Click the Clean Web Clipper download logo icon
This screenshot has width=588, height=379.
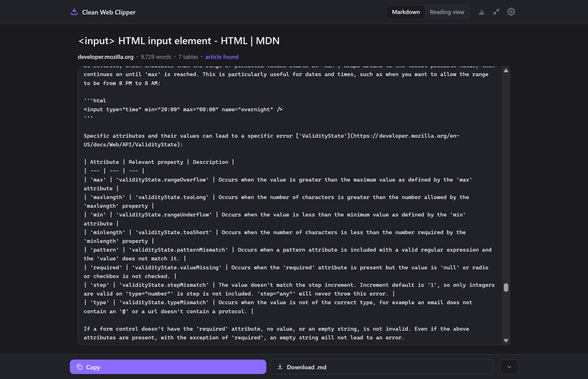pos(74,12)
